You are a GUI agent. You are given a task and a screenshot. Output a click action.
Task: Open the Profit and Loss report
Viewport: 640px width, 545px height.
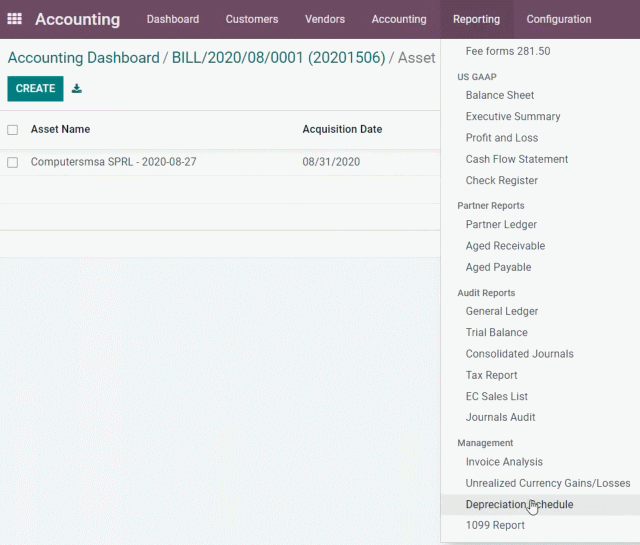pos(502,138)
